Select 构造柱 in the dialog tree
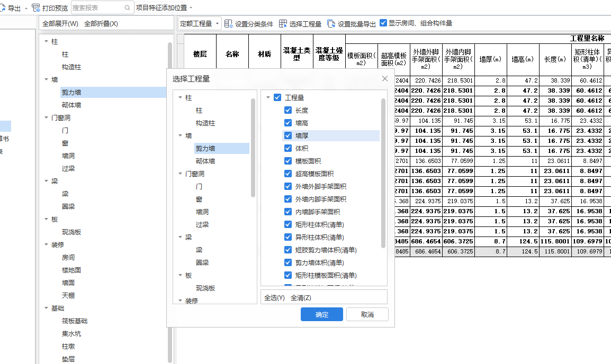 tap(205, 123)
